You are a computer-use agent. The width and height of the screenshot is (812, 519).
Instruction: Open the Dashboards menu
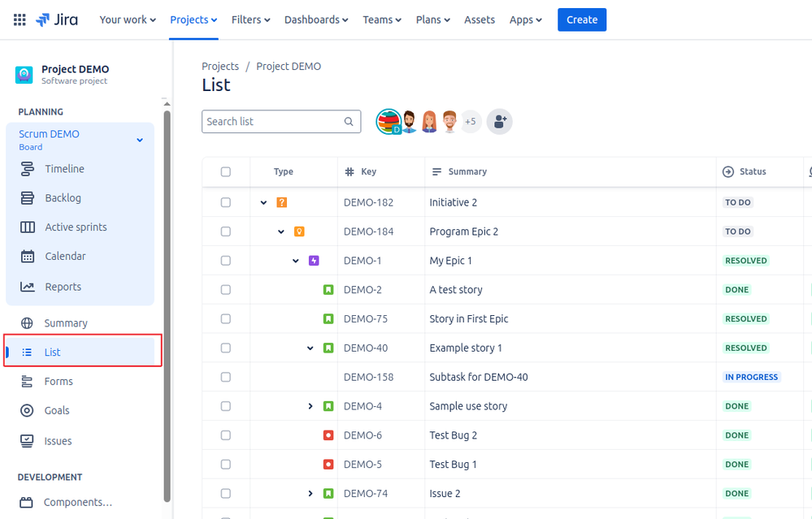click(316, 19)
